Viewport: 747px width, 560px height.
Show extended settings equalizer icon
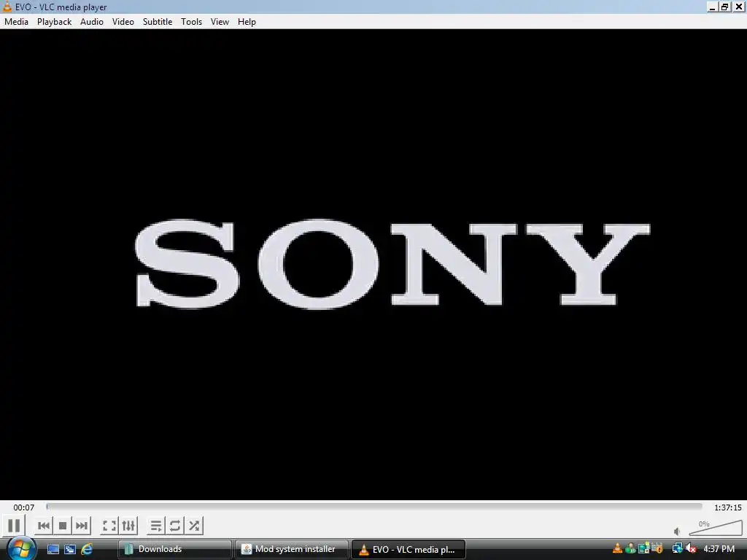(128, 526)
